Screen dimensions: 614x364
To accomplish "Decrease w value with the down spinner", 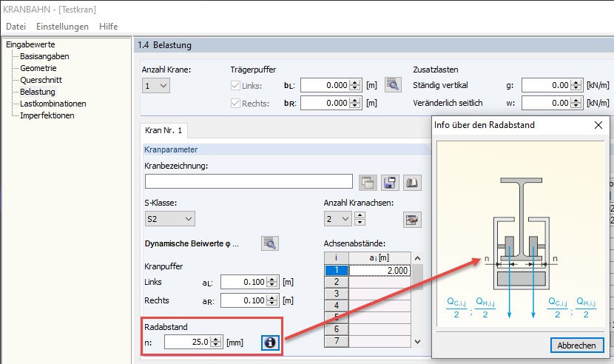I will point(576,107).
